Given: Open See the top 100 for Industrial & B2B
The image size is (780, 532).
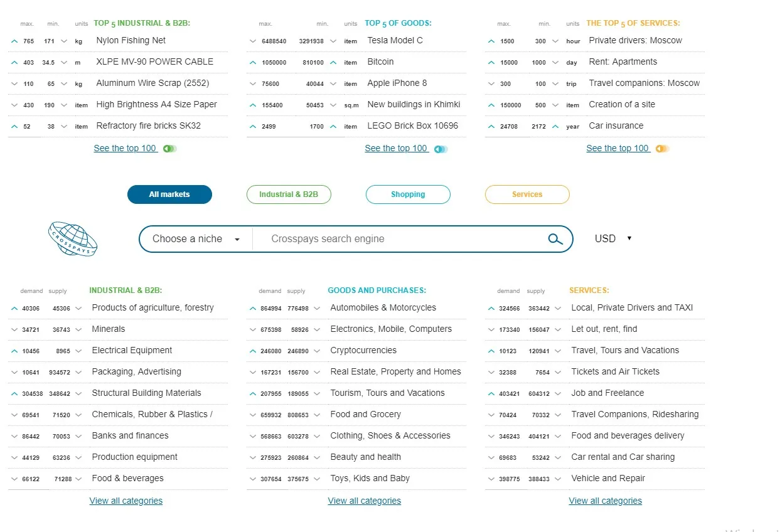Looking at the screenshot, I should click(125, 148).
